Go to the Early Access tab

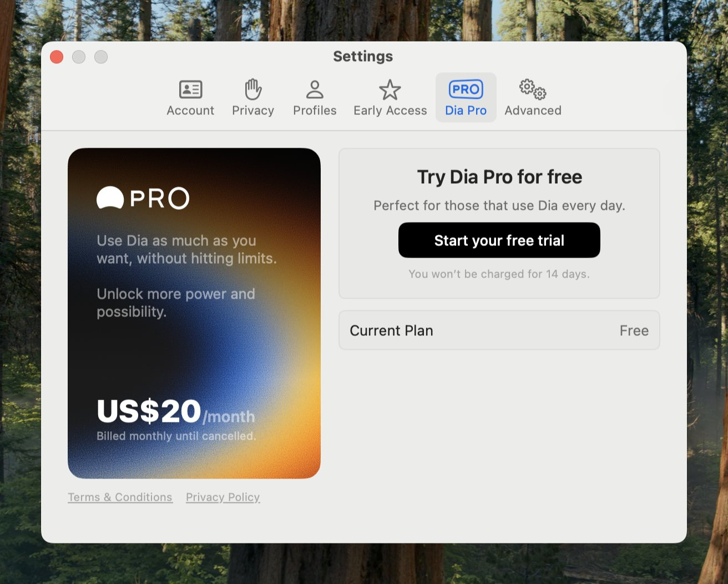coord(390,98)
